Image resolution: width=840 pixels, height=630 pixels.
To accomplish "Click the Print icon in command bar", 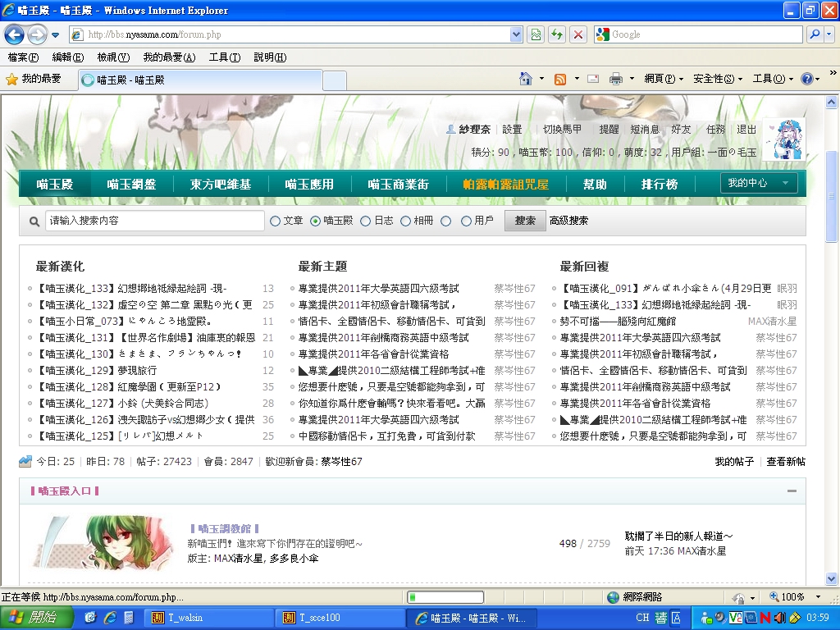I will pyautogui.click(x=615, y=79).
